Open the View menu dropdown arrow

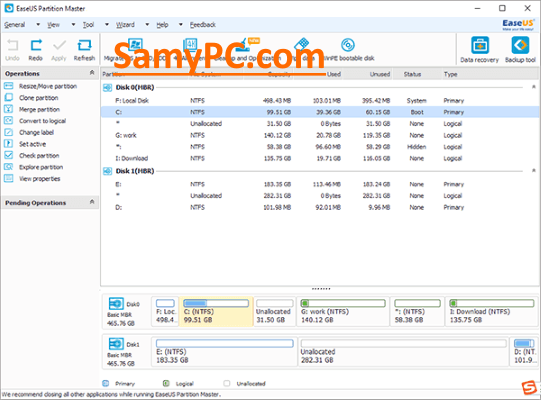pyautogui.click(x=73, y=25)
